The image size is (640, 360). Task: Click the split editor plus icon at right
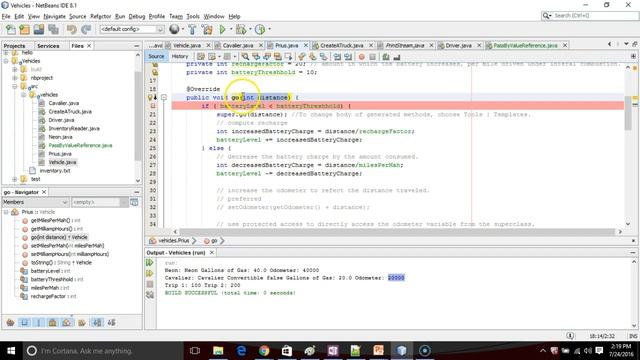click(x=633, y=56)
